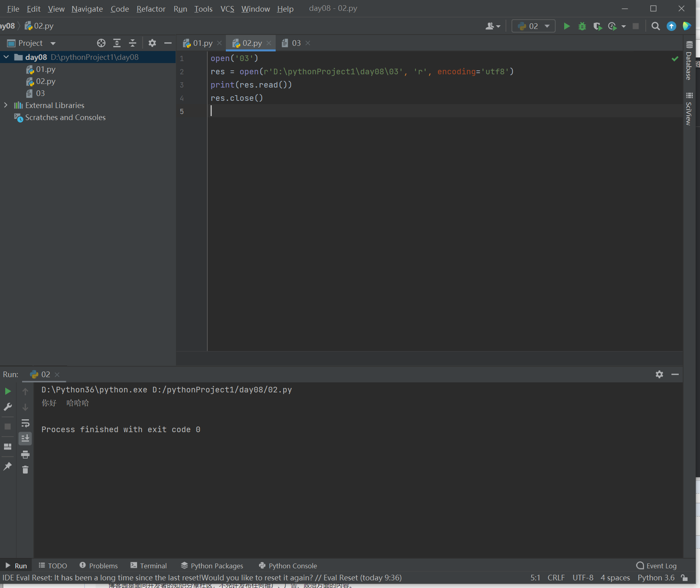The image size is (700, 588).
Task: Expand all items in Project panel
Action: coord(117,43)
